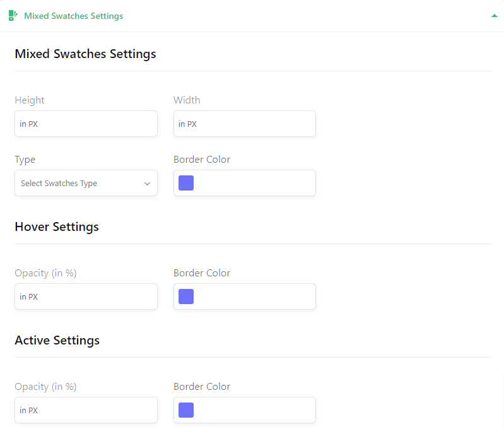The width and height of the screenshot is (504, 441).
Task: Click the main Border Color text field
Action: coord(245,183)
